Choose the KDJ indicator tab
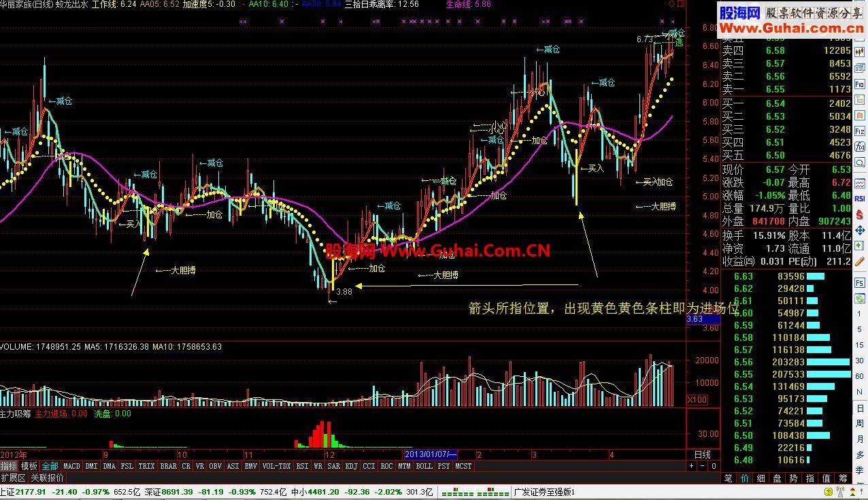 [x=351, y=466]
